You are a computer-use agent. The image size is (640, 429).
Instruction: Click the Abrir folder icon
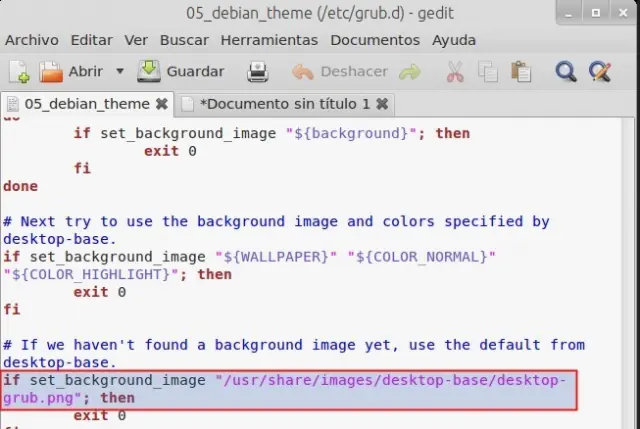point(51,72)
